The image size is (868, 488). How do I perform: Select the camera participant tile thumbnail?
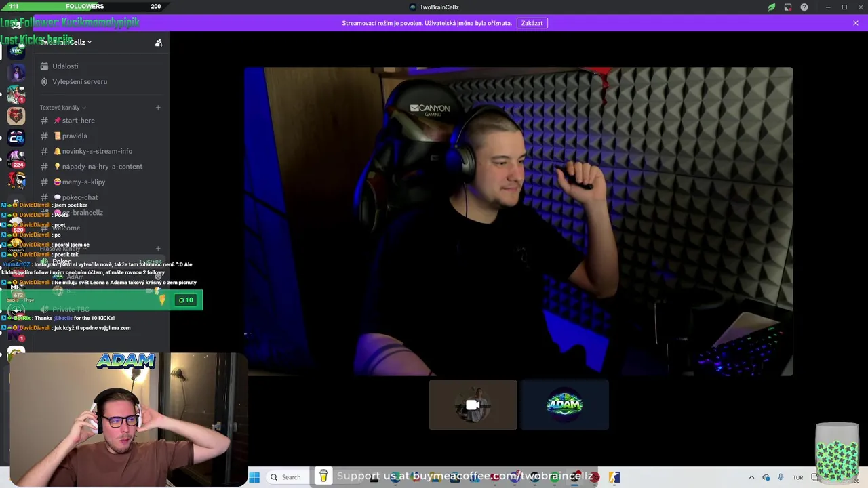pos(473,405)
